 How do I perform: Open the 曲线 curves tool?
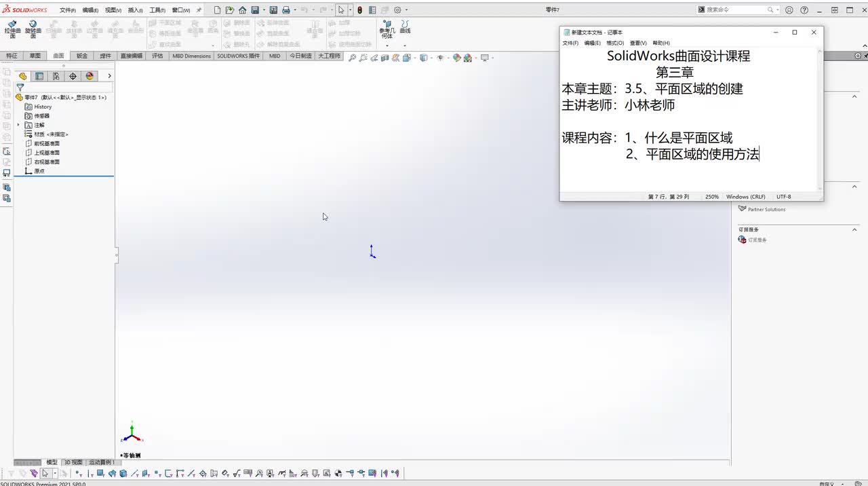click(405, 27)
